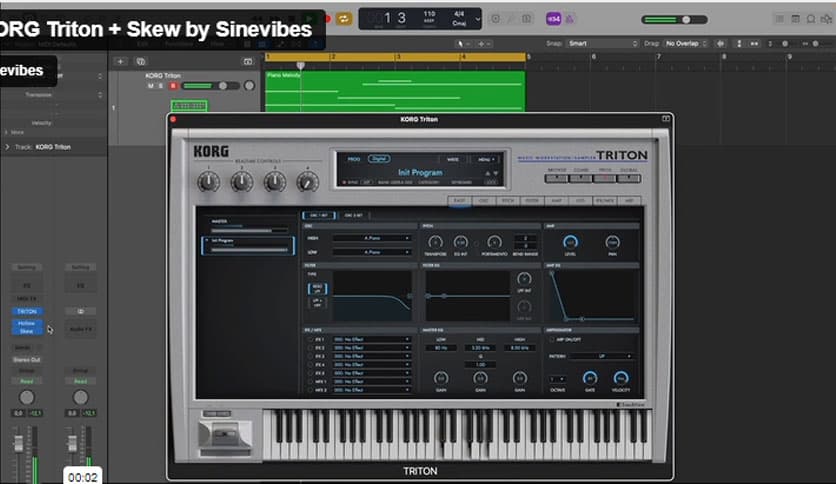Adjust the Master level slider in Triton

[x=249, y=230]
